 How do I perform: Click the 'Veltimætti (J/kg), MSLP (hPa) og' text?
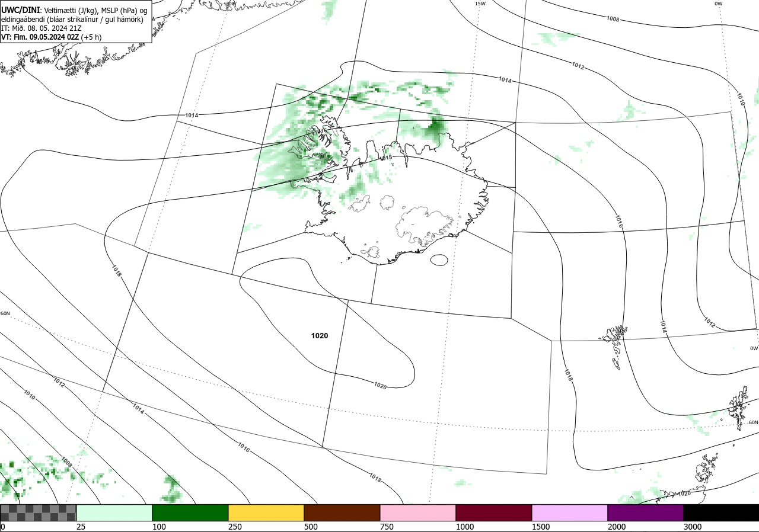95,11
